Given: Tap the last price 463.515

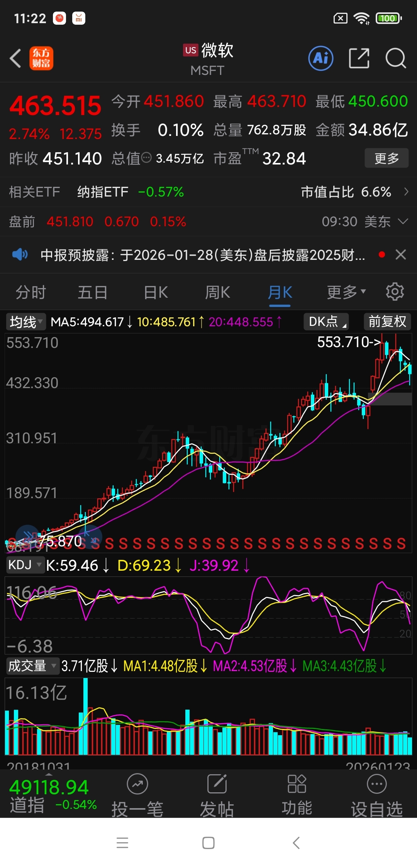Looking at the screenshot, I should pyautogui.click(x=55, y=106).
